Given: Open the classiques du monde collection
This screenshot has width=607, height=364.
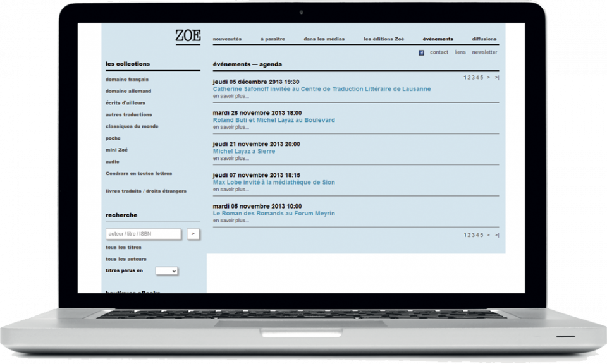Looking at the screenshot, I should tap(132, 126).
